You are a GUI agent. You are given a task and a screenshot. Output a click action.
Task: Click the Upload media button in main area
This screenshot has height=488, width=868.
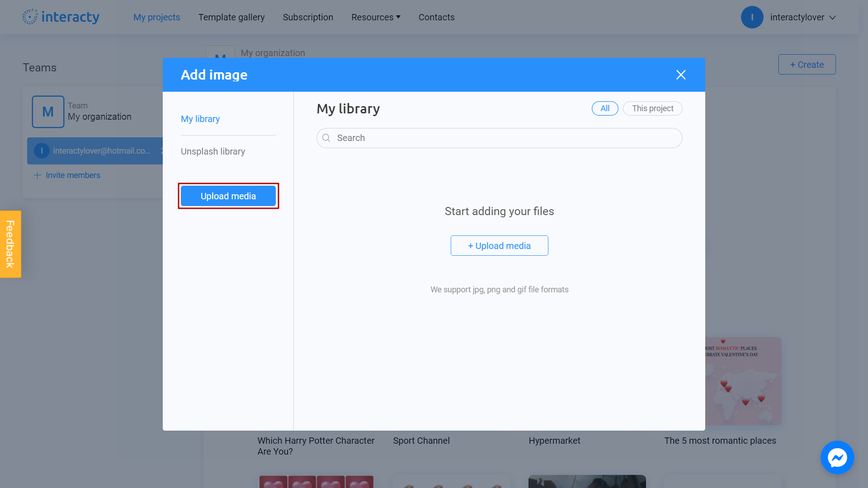pos(500,245)
